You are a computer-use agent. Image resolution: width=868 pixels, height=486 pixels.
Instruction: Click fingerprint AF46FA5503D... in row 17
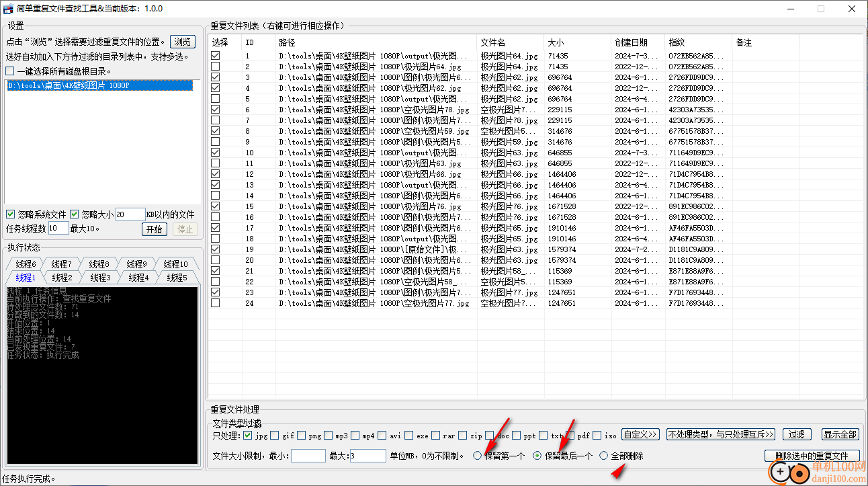pos(696,229)
